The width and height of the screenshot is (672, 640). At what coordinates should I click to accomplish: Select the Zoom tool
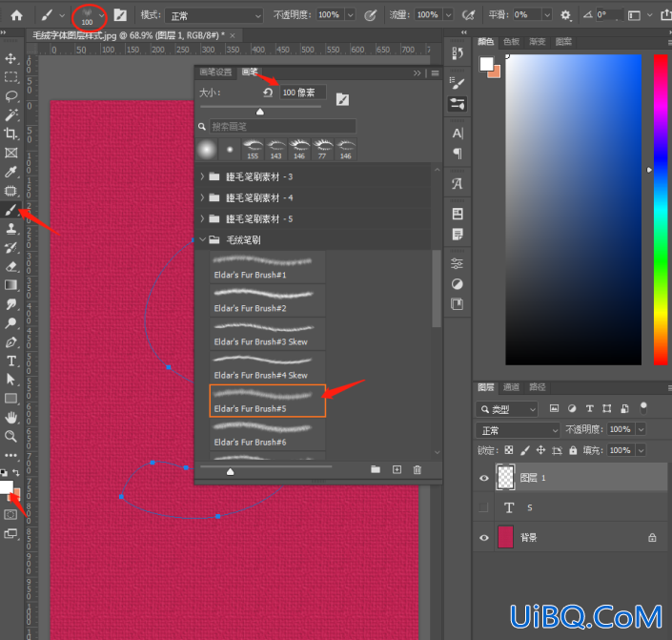pyautogui.click(x=10, y=436)
